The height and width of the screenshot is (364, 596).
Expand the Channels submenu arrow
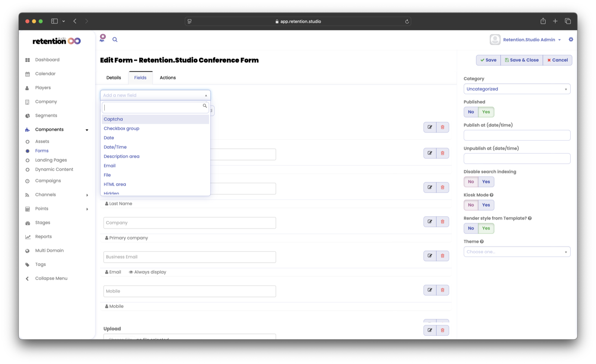(87, 195)
